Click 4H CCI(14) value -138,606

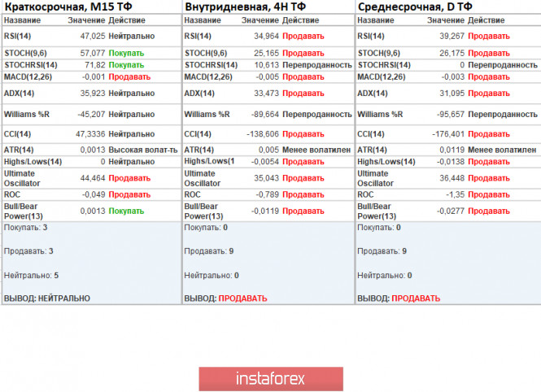point(263,134)
